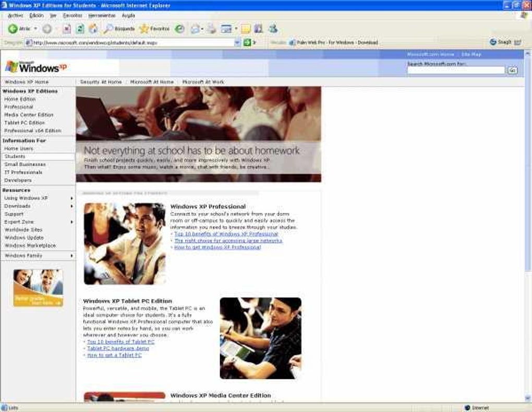532x412 pixels.
Task: Click the URL address field
Action: (132, 43)
